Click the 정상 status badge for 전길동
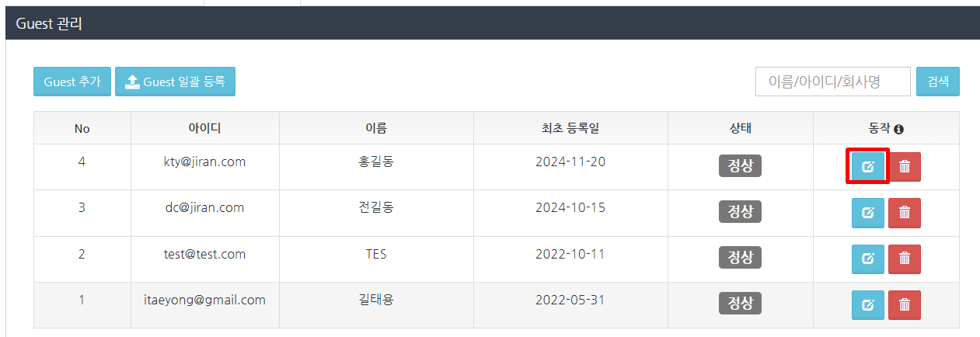The width and height of the screenshot is (980, 337). coord(740,212)
